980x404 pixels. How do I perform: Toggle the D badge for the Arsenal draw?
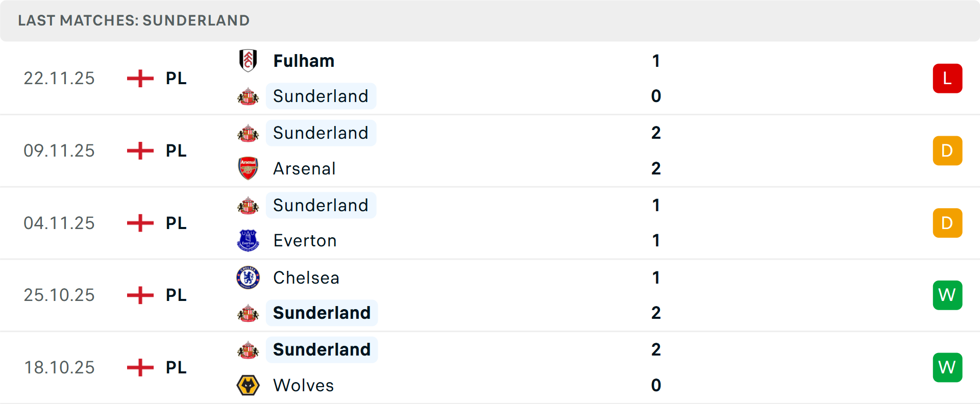click(947, 150)
